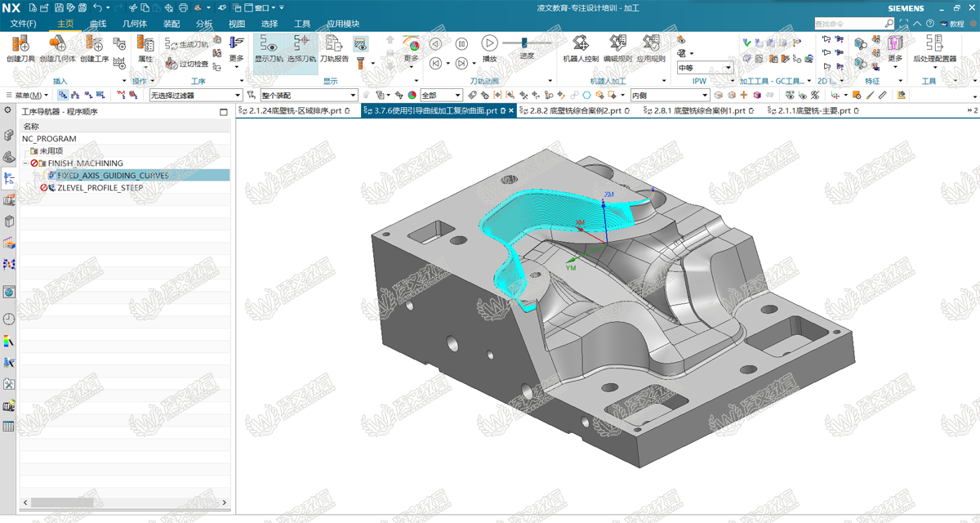
Task: Open the 2.8.2 底壁铣综合案例2.prt document tab
Action: pyautogui.click(x=576, y=110)
